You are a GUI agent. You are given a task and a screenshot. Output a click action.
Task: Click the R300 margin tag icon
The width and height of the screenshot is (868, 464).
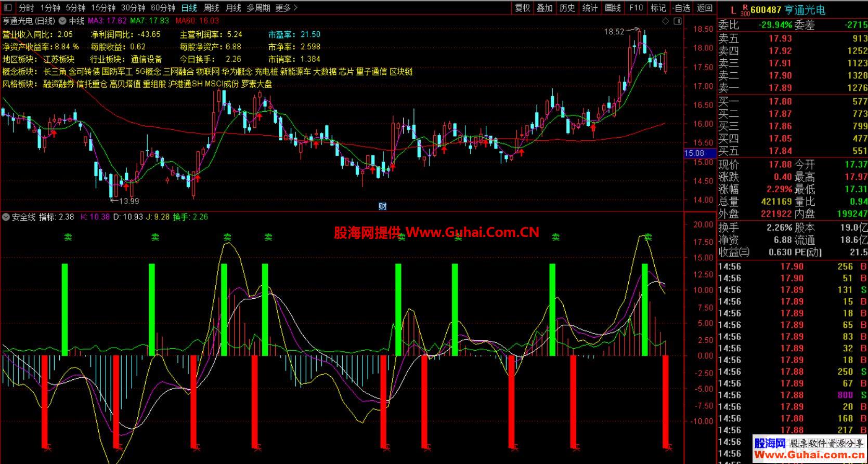[745, 10]
